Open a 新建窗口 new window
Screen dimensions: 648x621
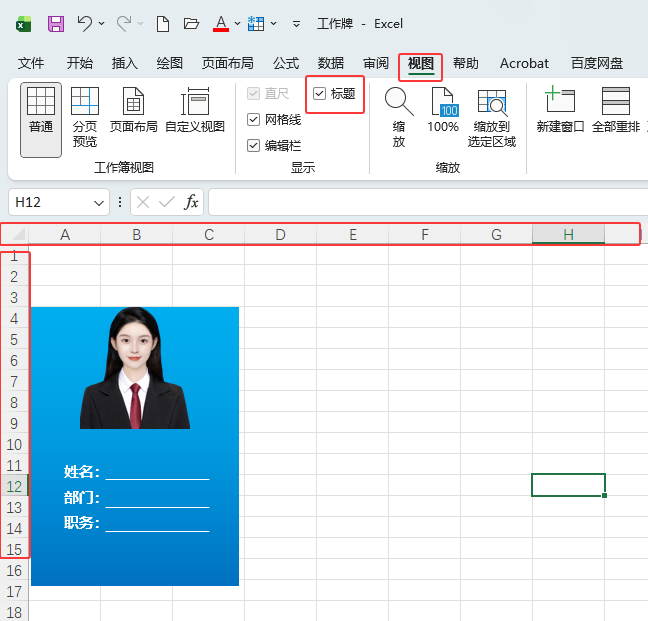[x=560, y=109]
